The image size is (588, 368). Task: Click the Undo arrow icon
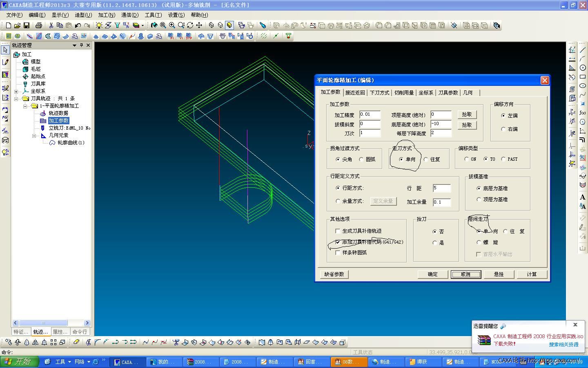tap(78, 25)
